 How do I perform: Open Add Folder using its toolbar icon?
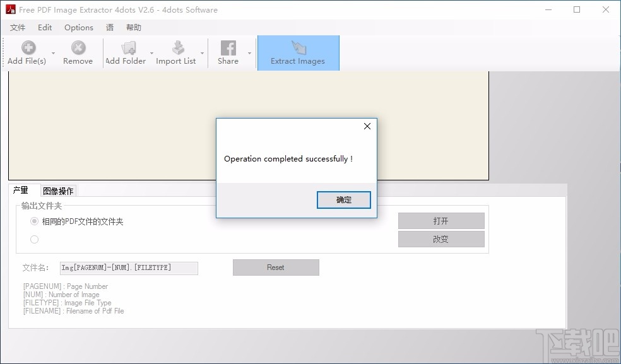pos(128,48)
